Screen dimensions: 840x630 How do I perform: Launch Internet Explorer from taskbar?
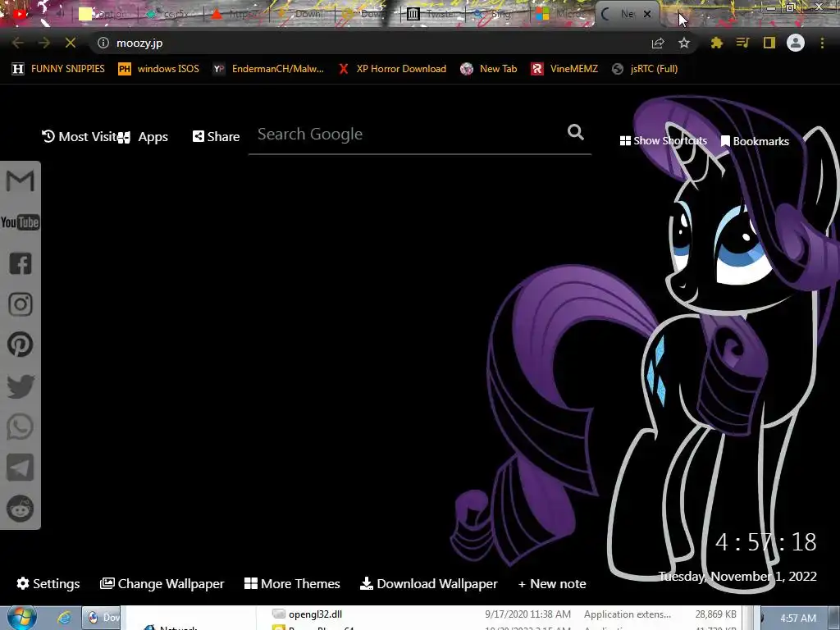pyautogui.click(x=64, y=618)
